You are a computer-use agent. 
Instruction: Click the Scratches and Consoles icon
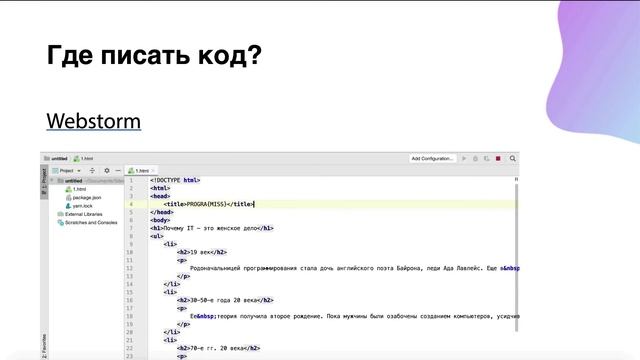(61, 223)
